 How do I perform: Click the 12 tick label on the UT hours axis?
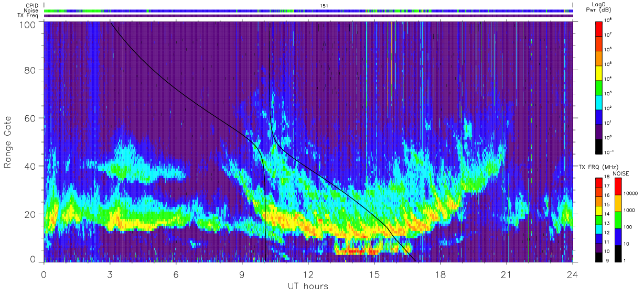point(308,274)
